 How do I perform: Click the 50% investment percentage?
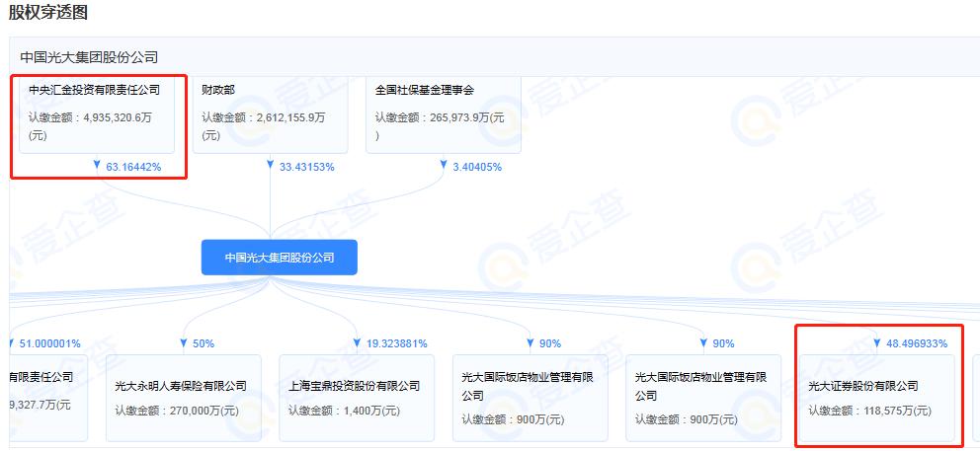[204, 343]
